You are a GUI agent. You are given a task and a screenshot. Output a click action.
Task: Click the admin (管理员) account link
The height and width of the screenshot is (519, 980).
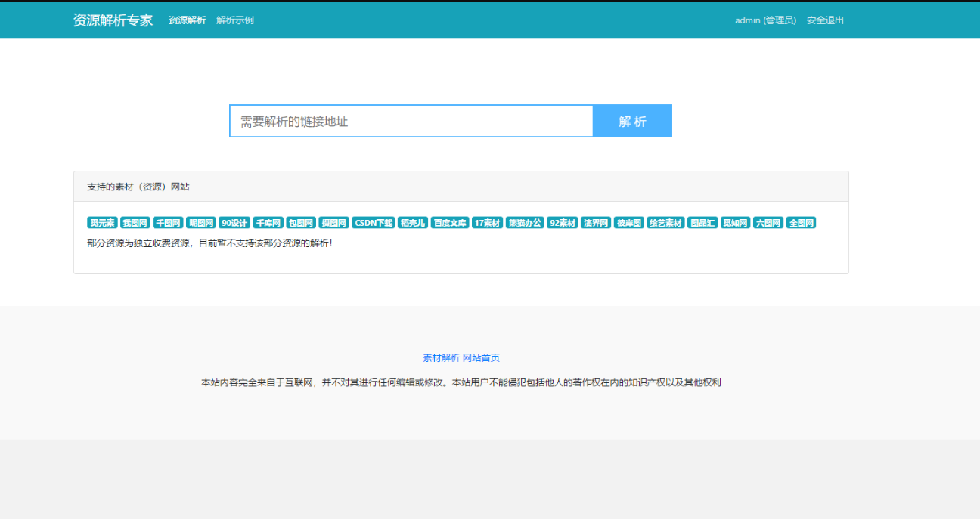point(766,20)
